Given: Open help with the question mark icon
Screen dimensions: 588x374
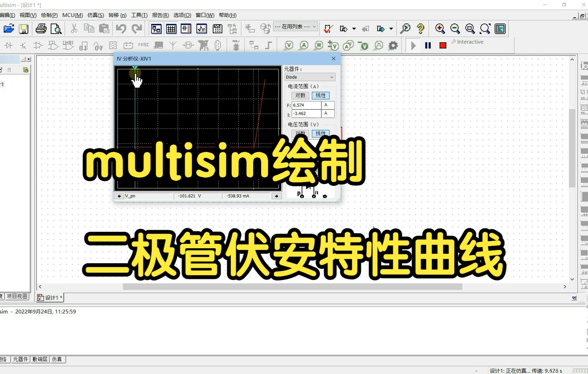Looking at the screenshot, I should pos(421,29).
